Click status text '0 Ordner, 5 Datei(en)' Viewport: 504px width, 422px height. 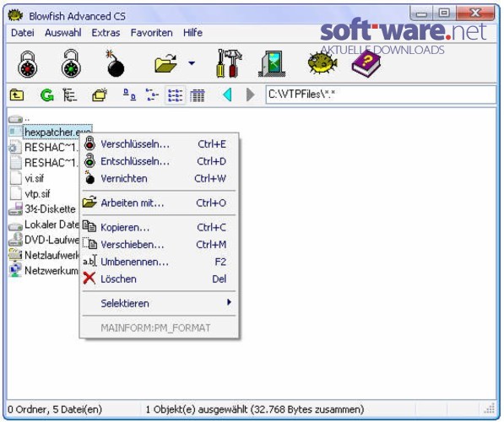[x=55, y=409]
